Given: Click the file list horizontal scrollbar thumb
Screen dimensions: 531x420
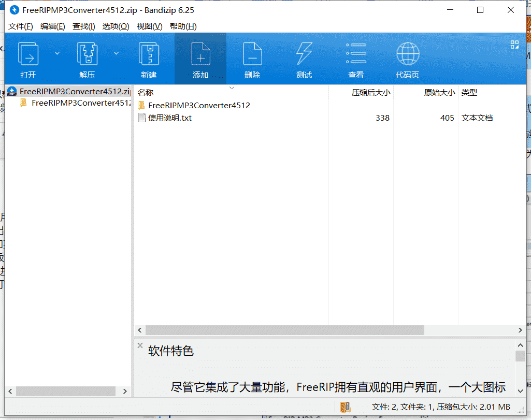Looking at the screenshot, I should [285, 330].
